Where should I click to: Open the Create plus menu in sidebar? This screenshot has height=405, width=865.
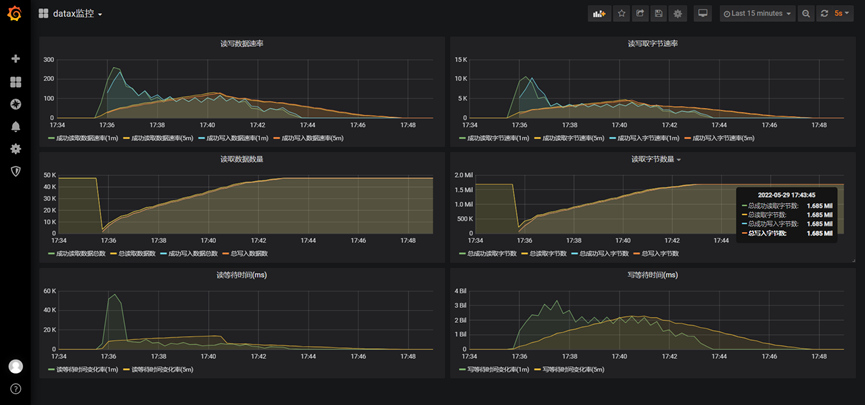click(15, 58)
